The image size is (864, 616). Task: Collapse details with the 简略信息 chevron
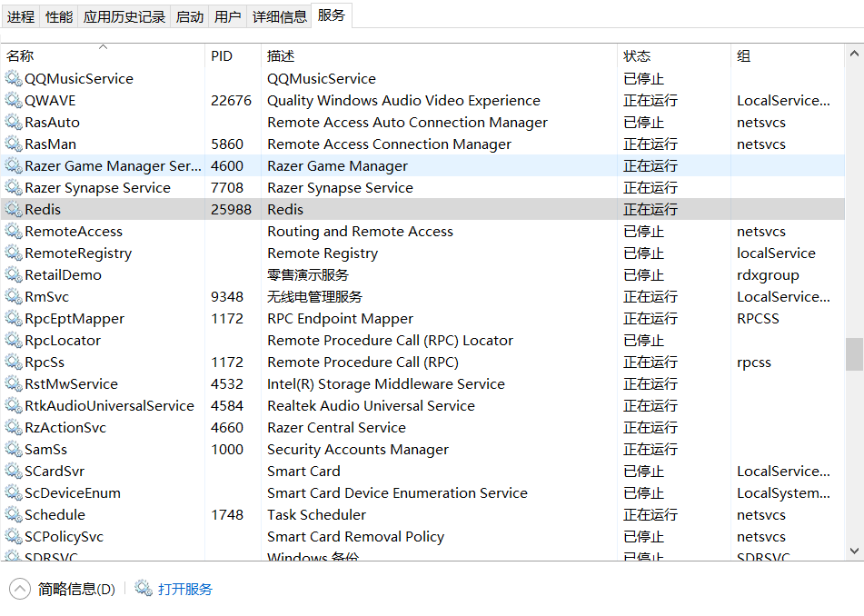click(x=19, y=589)
